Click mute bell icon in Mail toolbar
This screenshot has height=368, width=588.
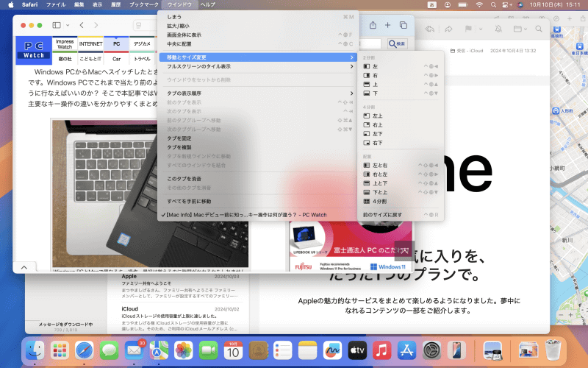click(498, 29)
